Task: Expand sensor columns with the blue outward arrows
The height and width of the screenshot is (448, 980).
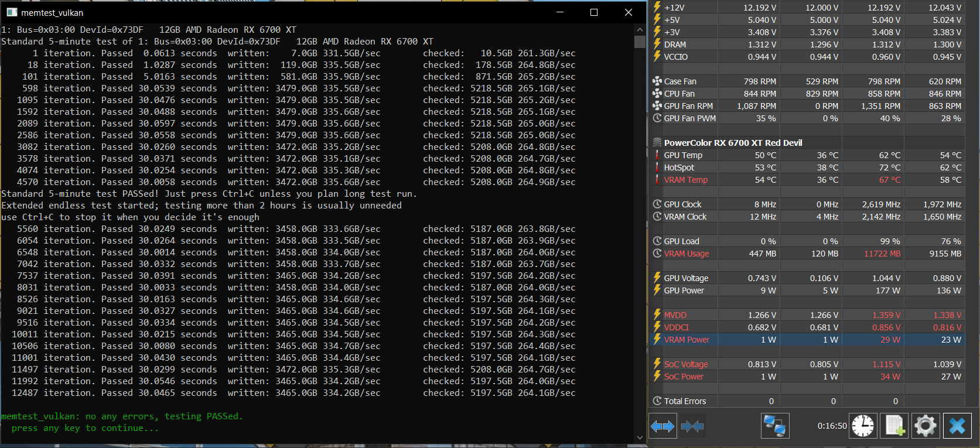Action: [x=663, y=426]
